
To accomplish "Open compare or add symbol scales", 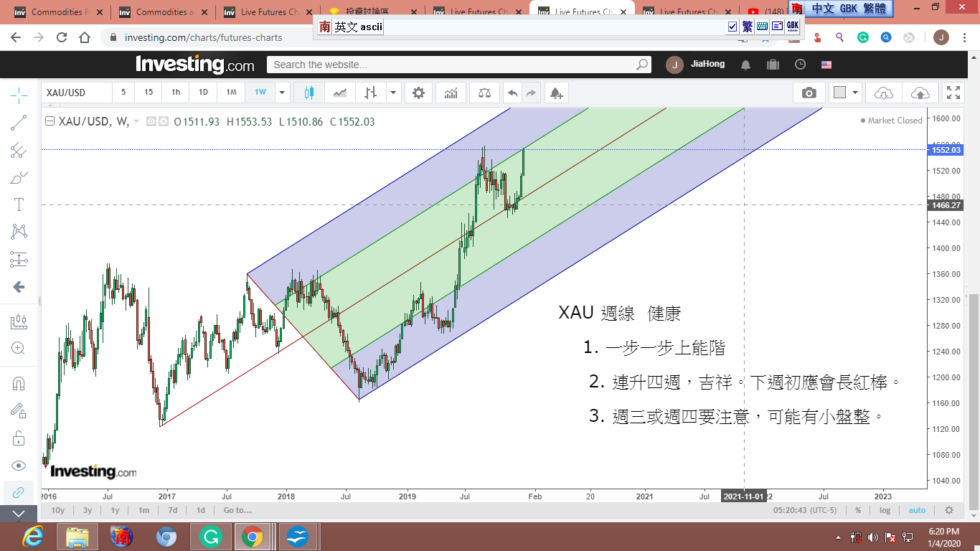I will (484, 93).
